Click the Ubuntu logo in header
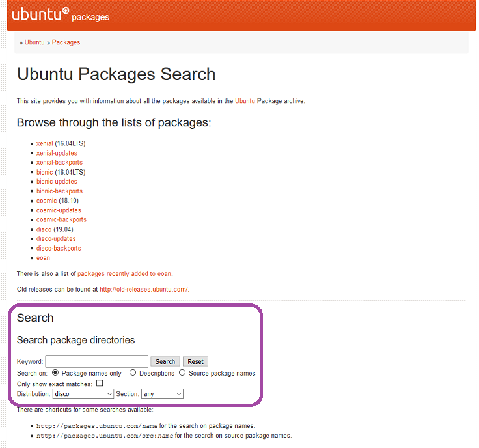The width and height of the screenshot is (479, 448). tap(41, 14)
